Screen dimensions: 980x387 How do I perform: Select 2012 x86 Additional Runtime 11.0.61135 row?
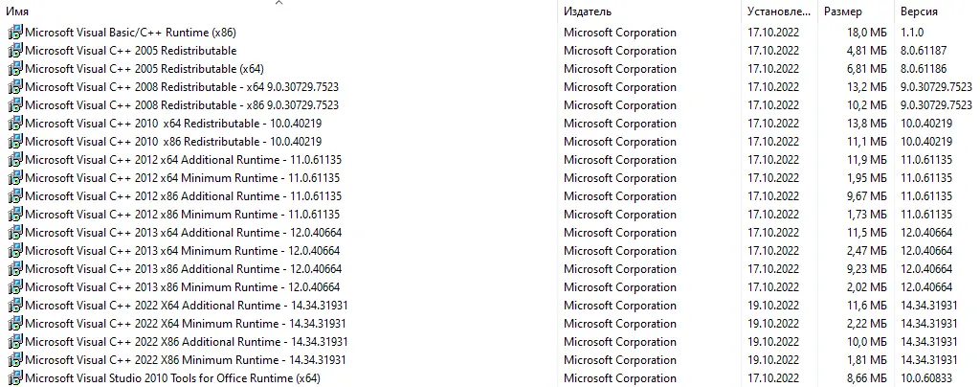[x=183, y=196]
